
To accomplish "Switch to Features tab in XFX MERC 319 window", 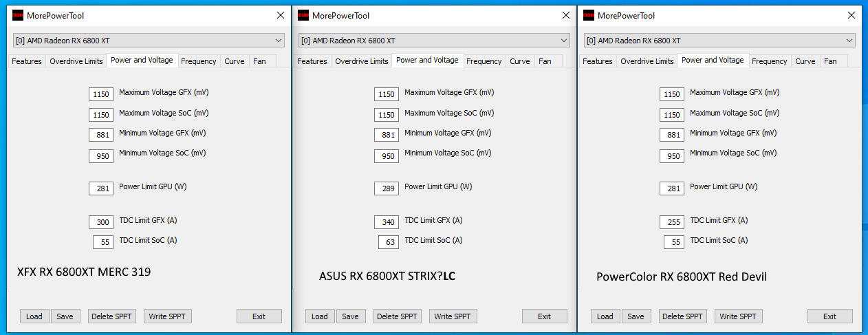I will point(27,61).
